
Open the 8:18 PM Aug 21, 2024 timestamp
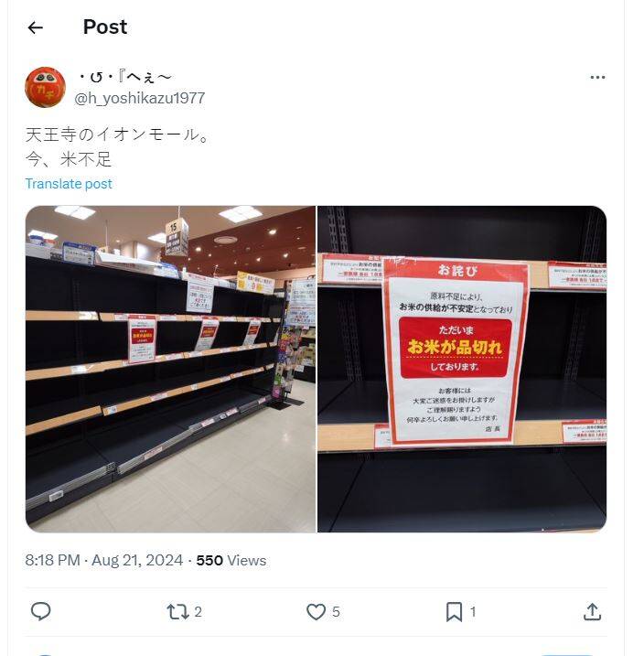[104, 560]
